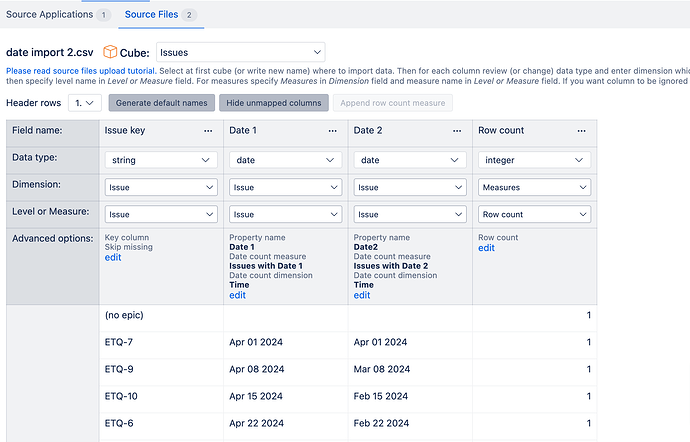Open the Row count column ellipsis menu
The width and height of the screenshot is (690, 442).
point(581,131)
